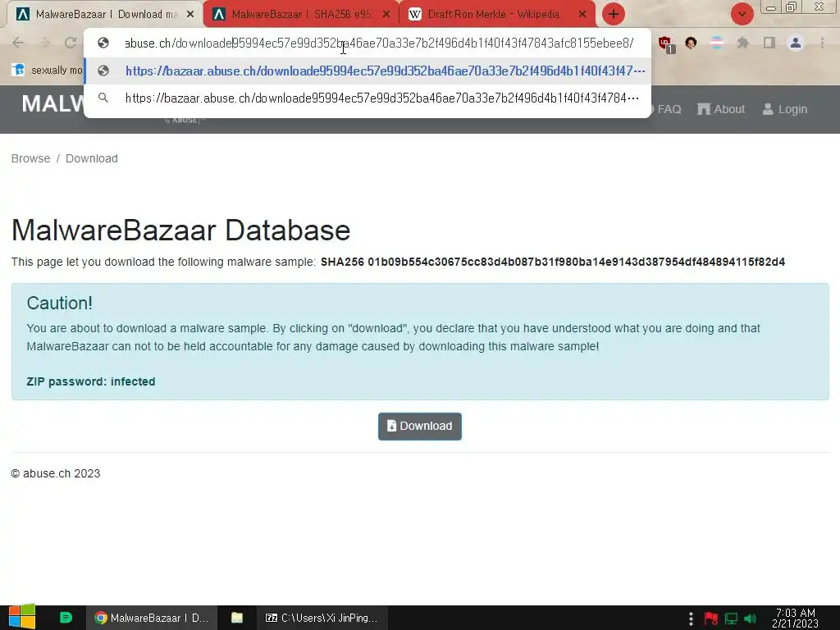Click the Download breadcrumb
840x630 pixels.
click(92, 158)
